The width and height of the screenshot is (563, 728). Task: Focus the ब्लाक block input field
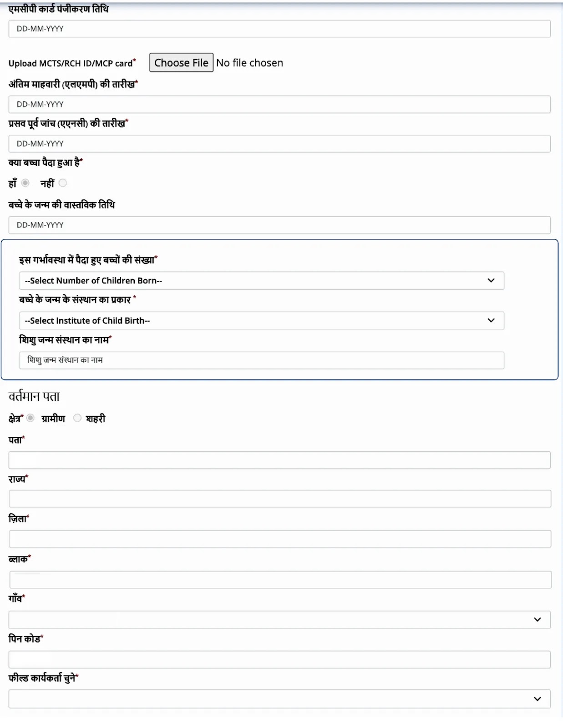pos(280,580)
